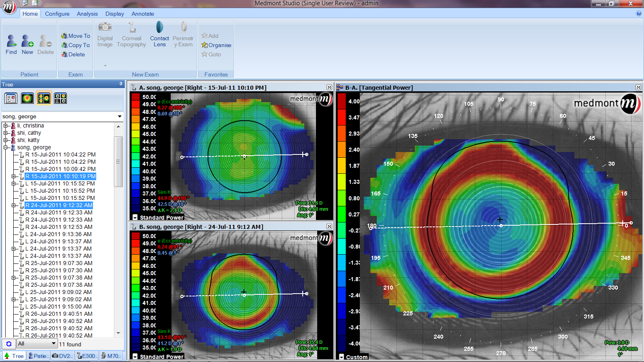Click the refresh search button
This screenshot has width=644, height=362.
[x=9, y=344]
